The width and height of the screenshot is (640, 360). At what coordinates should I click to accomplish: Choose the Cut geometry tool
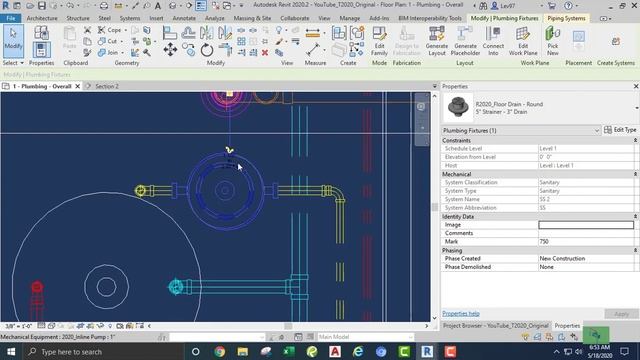tap(108, 41)
